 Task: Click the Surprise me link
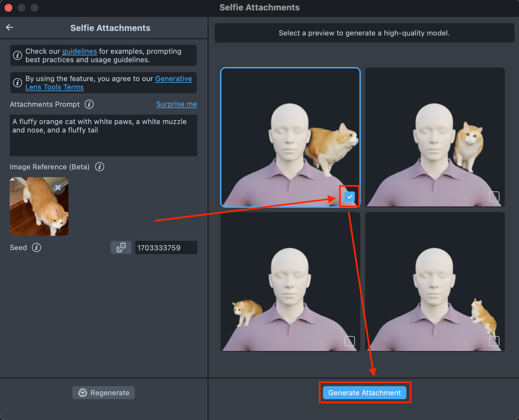(x=176, y=104)
